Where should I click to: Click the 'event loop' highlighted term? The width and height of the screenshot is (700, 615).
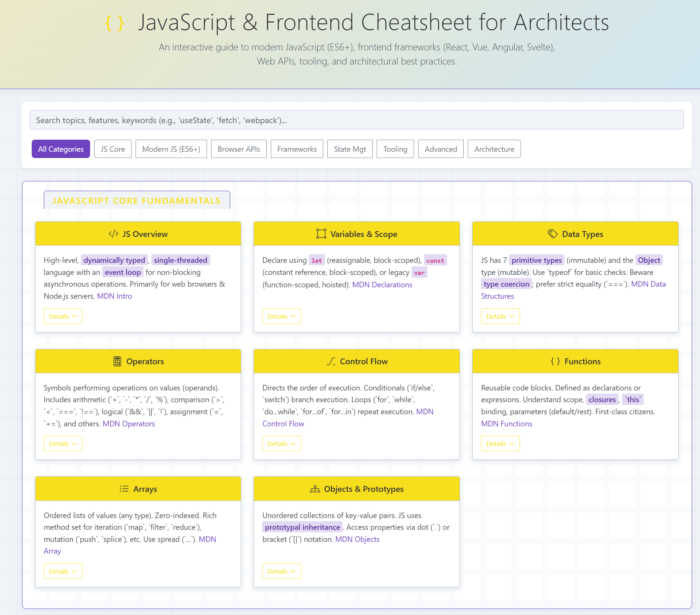(x=123, y=272)
